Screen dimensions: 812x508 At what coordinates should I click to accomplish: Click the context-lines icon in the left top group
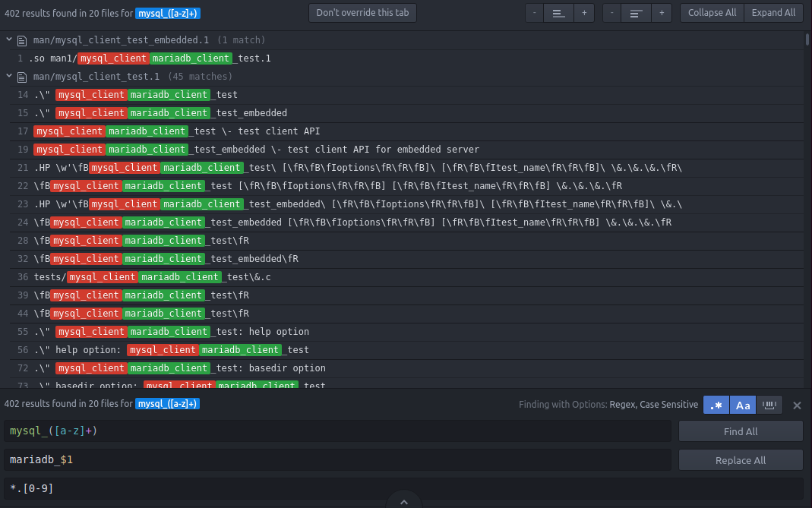(558, 13)
